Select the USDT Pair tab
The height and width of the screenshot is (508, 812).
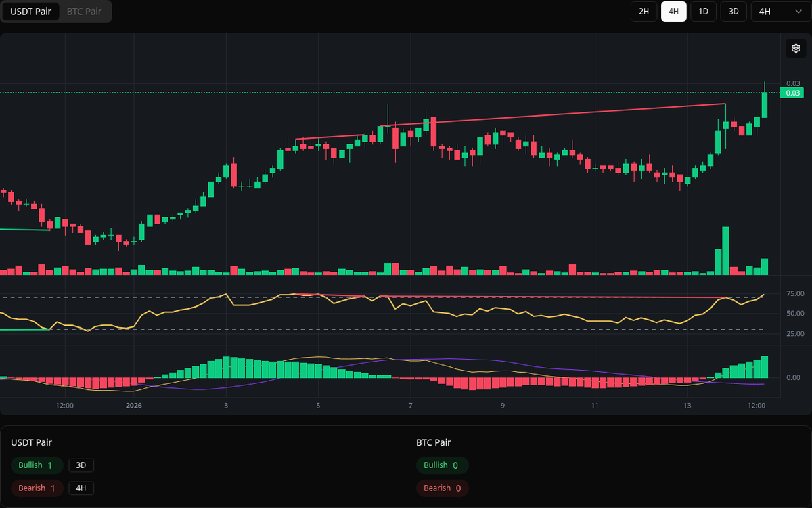30,12
